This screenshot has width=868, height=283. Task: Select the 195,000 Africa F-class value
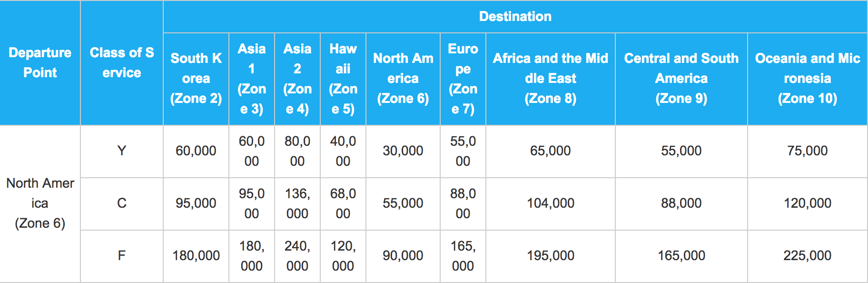click(551, 256)
